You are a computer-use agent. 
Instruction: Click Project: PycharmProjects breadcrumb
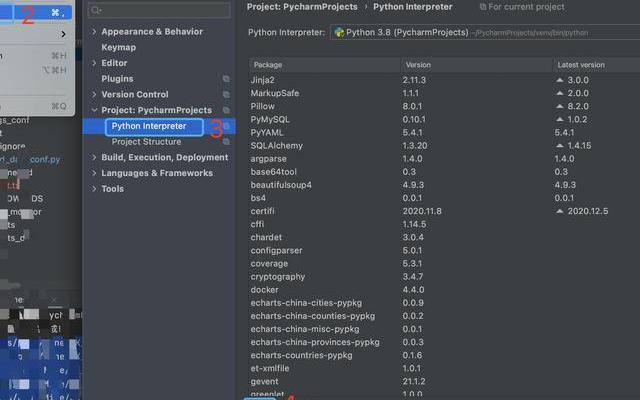302,7
